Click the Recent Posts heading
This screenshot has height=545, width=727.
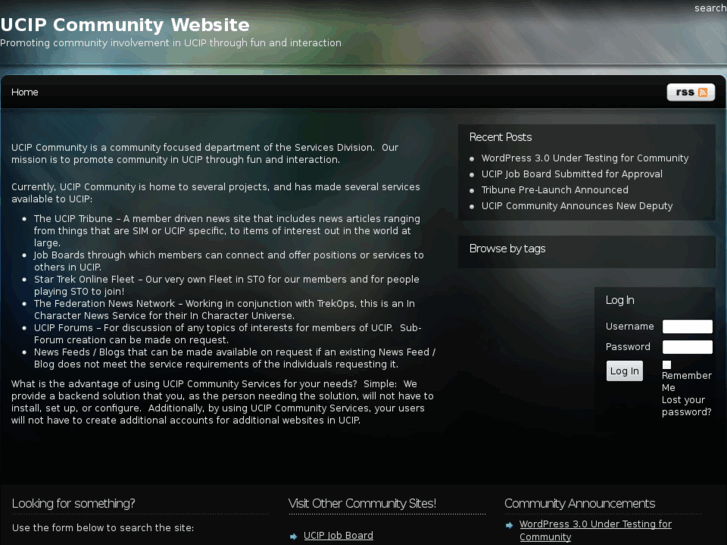[500, 137]
